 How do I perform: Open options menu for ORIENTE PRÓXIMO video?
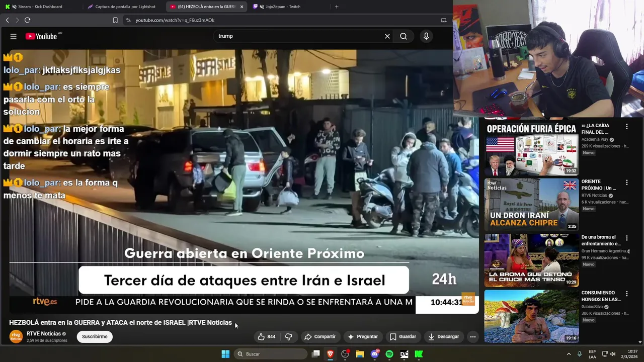click(x=627, y=183)
